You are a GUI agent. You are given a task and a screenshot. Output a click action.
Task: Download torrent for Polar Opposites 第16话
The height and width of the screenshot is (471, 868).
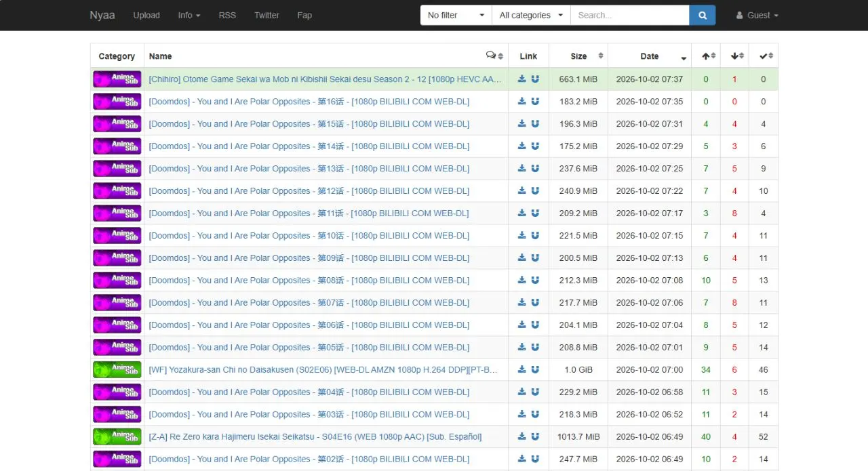pos(521,102)
